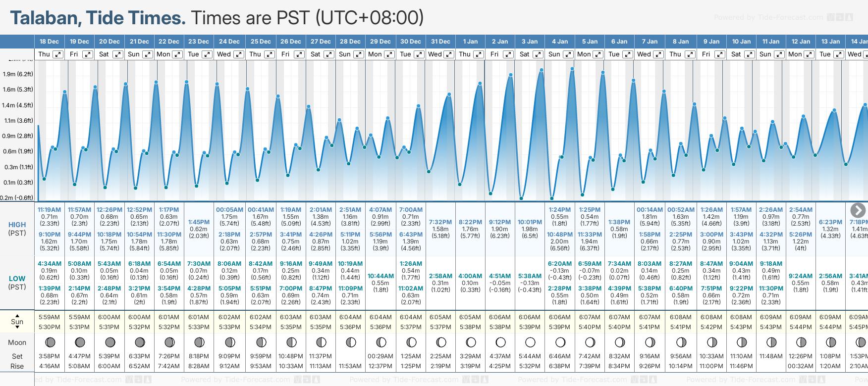This screenshot has height=386, width=868.
Task: Click the moon phase icon for 3 Jan
Action: pyautogui.click(x=530, y=342)
